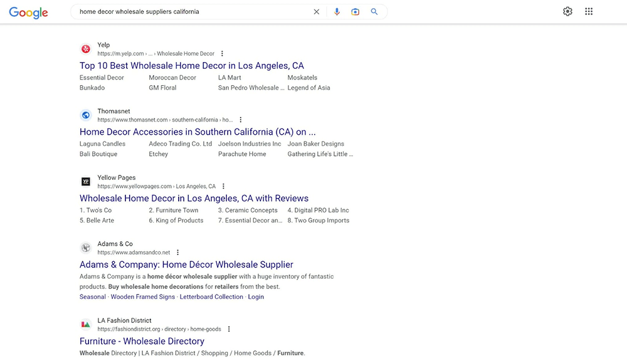Click the magnifying glass search button
This screenshot has height=364, width=627.
pyautogui.click(x=374, y=12)
